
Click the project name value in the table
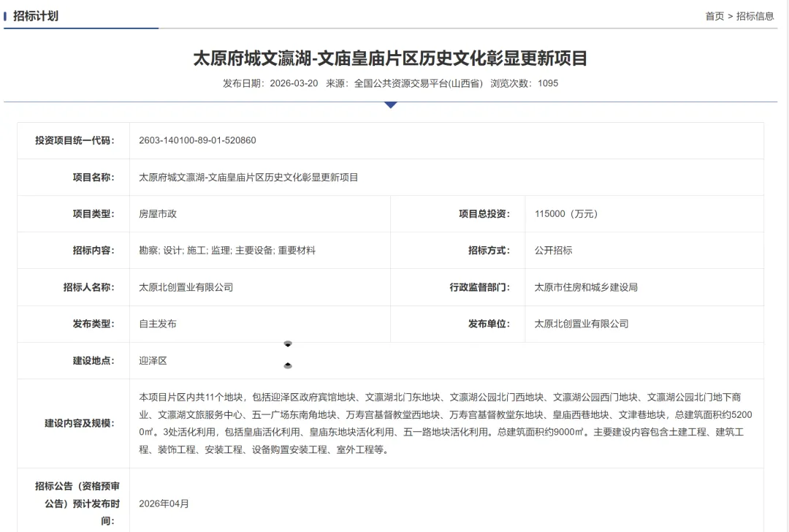click(x=248, y=177)
